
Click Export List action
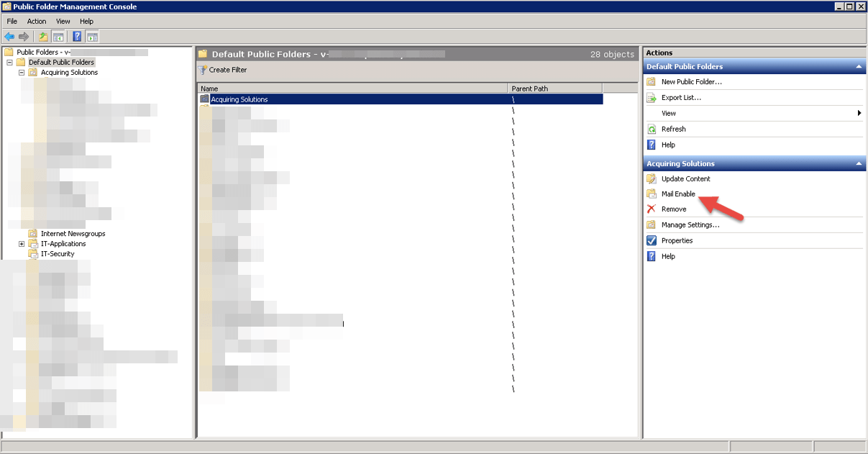pyautogui.click(x=680, y=98)
